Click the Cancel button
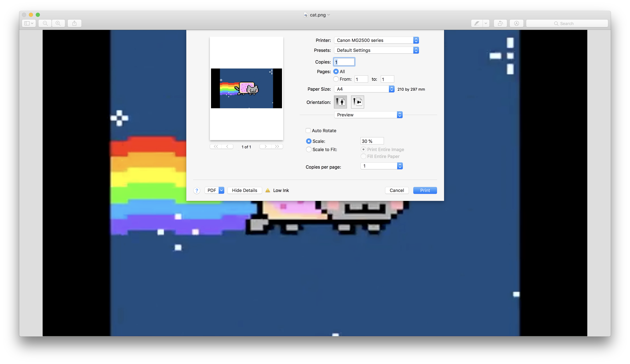This screenshot has width=630, height=364. [397, 190]
